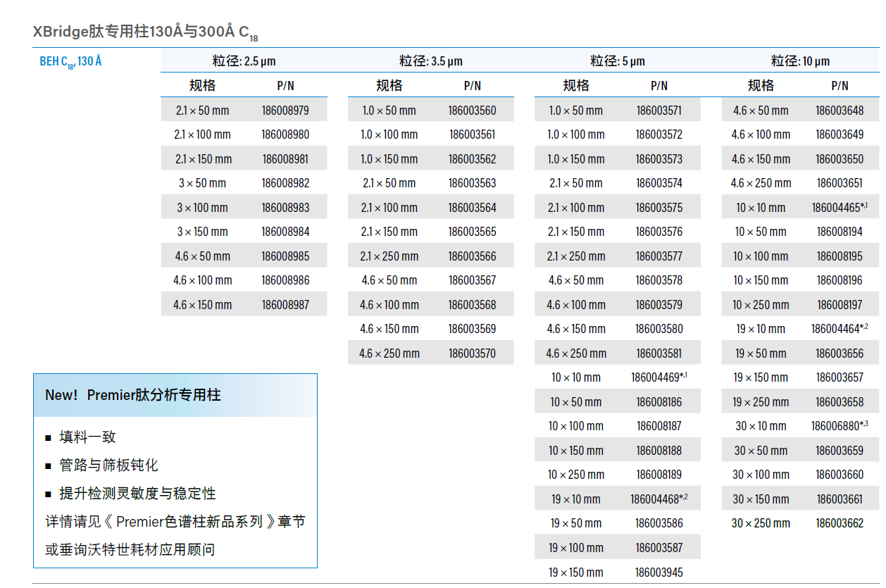Select part number 186003577

pos(659,256)
